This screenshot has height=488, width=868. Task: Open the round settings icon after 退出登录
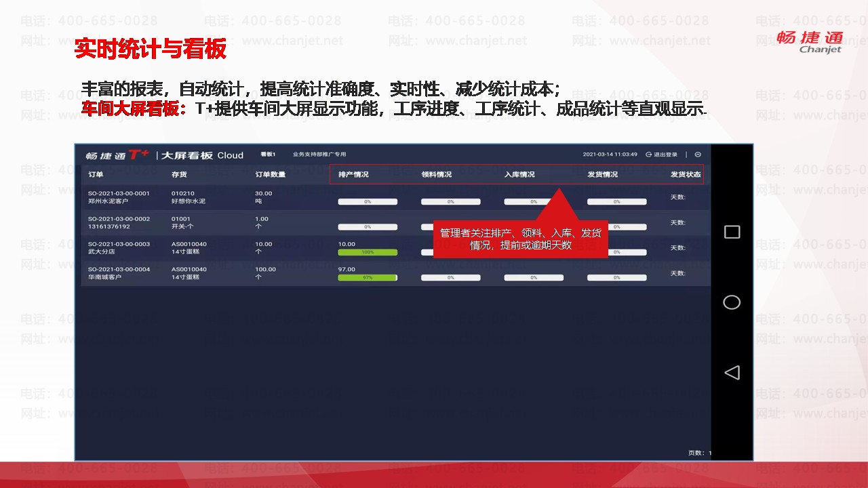698,155
